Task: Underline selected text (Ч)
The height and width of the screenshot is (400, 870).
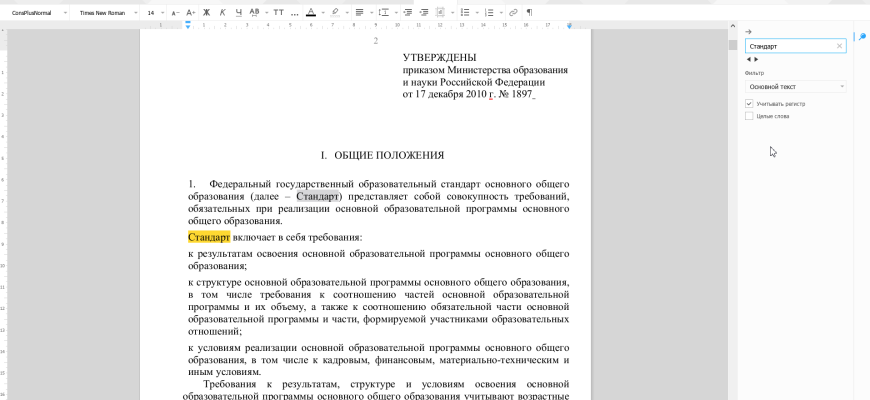Action: click(x=238, y=12)
